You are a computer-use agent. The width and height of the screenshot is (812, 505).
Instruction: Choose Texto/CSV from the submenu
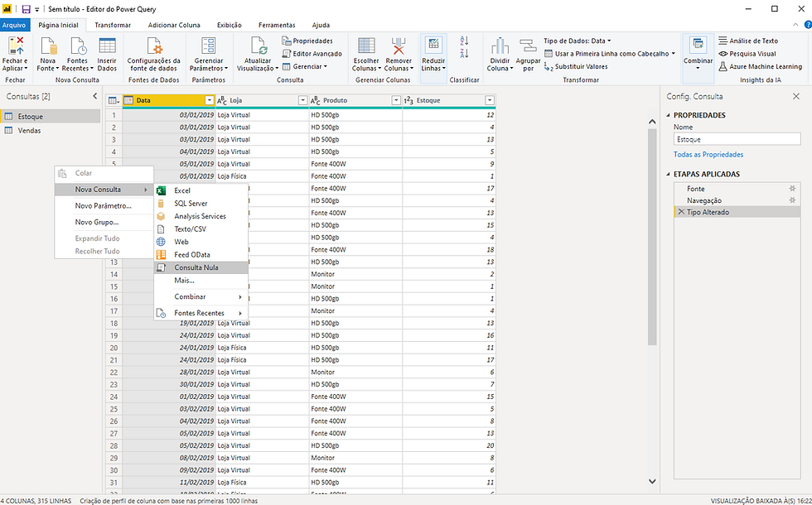201,228
